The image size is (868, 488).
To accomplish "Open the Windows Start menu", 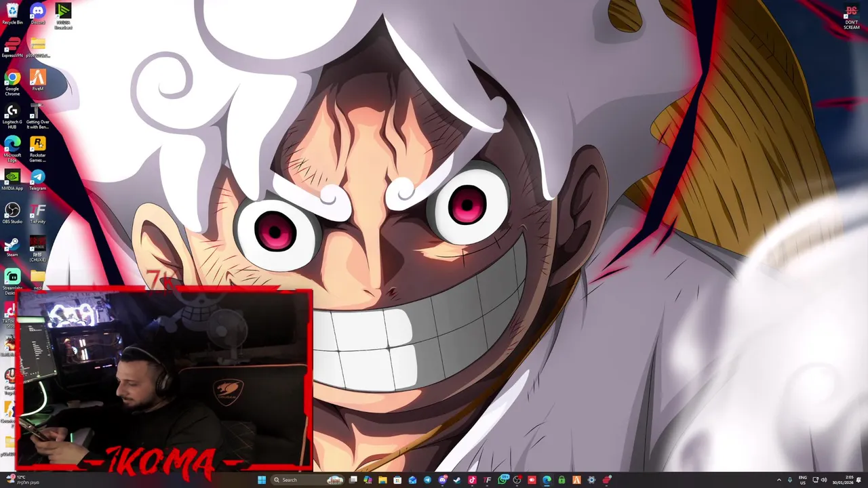I will coord(262,480).
